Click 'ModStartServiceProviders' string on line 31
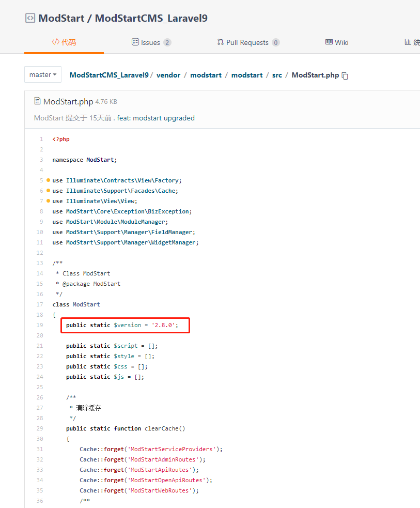Viewport: 420px width, 508px height. pyautogui.click(x=172, y=449)
